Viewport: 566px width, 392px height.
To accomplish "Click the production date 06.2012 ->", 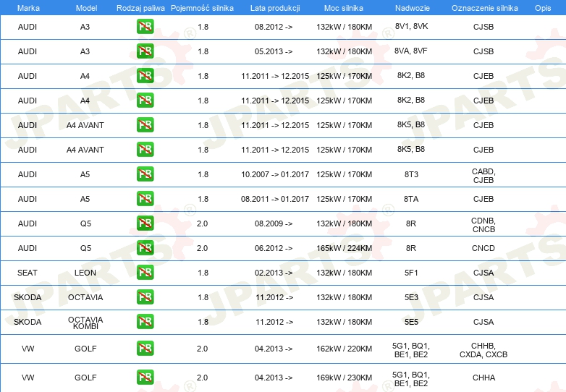I will click(274, 248).
